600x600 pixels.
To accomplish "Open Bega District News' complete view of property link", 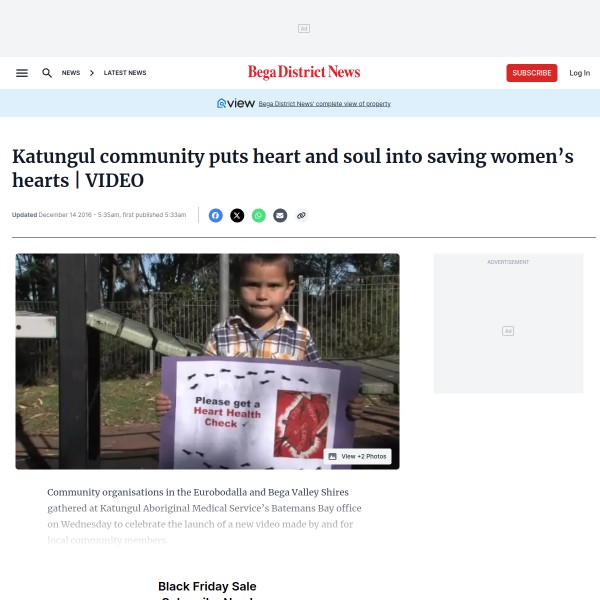I will click(x=324, y=104).
